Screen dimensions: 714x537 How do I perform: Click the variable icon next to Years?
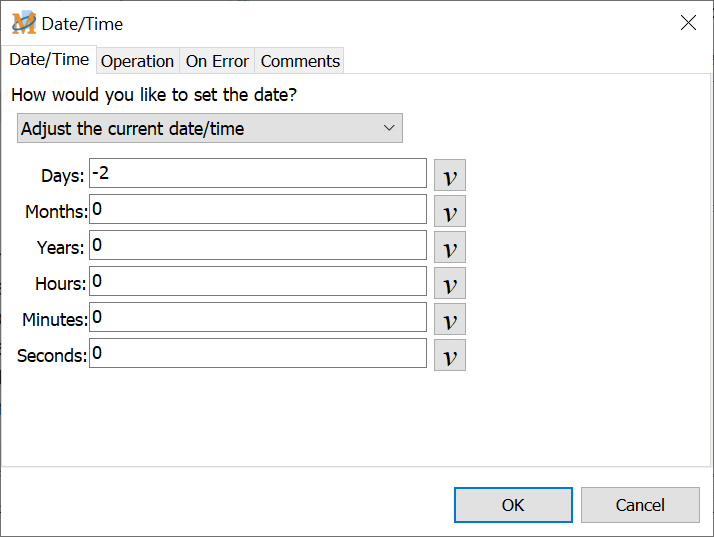pos(450,247)
